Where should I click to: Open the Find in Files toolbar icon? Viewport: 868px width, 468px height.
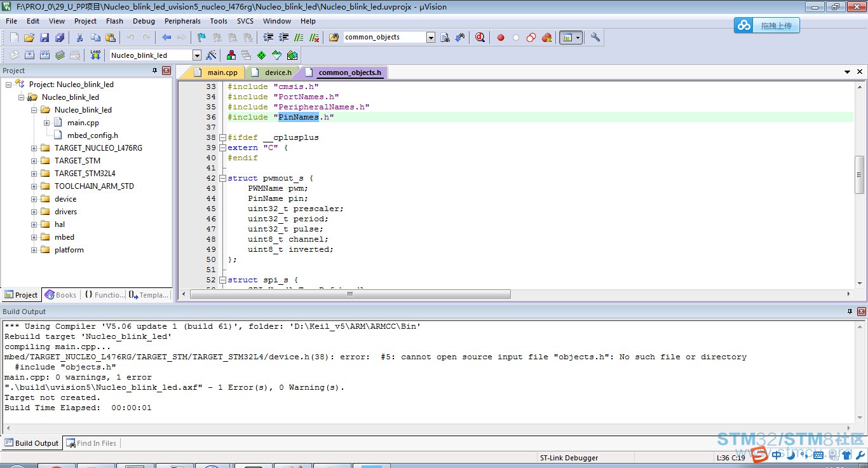[x=334, y=38]
